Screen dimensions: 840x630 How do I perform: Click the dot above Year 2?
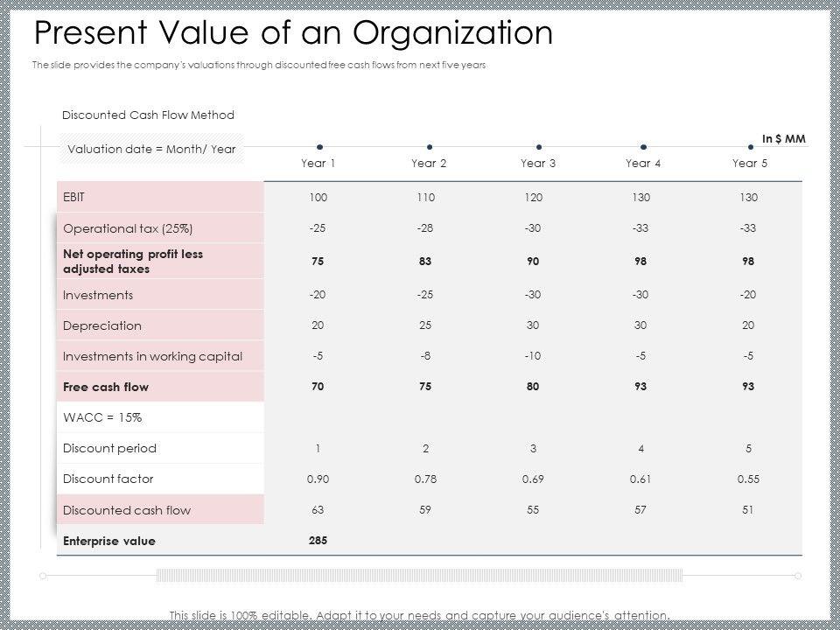point(430,147)
